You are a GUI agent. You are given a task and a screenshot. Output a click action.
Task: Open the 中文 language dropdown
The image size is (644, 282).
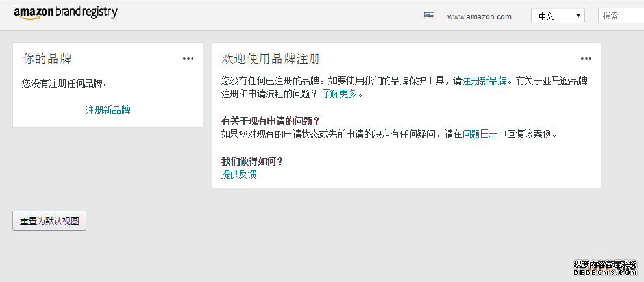point(558,16)
